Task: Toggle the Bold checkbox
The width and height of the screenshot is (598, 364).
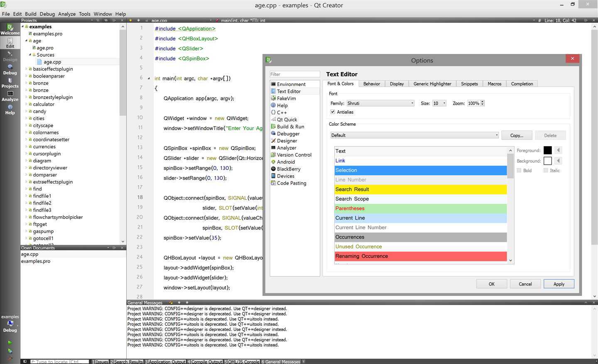Action: coord(519,171)
